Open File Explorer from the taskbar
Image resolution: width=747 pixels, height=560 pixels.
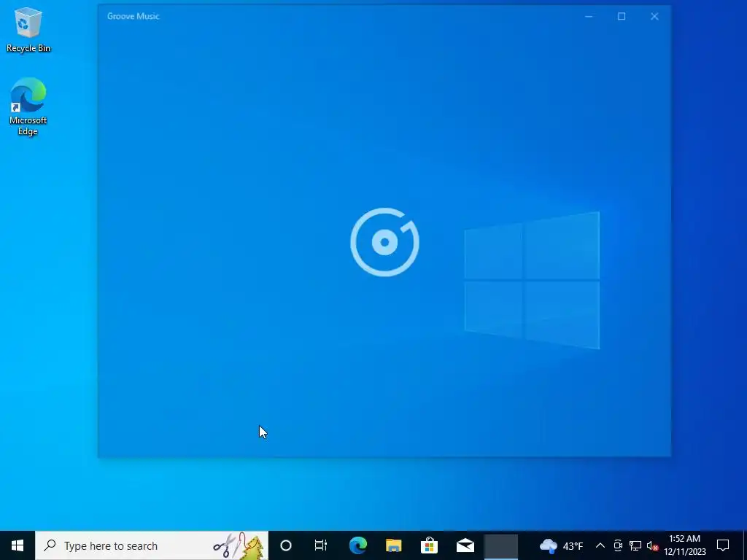pos(393,545)
